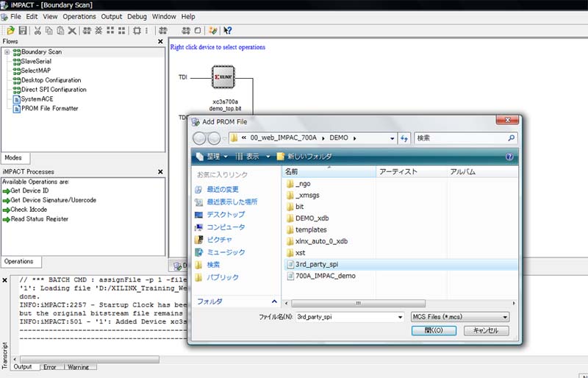This screenshot has height=378, width=588.
Task: Open the File menu
Action: coord(15,16)
